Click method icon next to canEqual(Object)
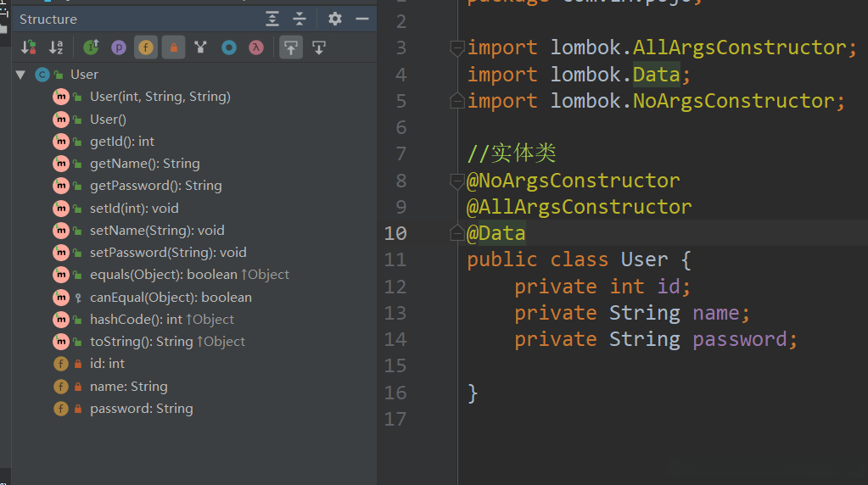Screen dimensions: 868x485 click(61, 298)
